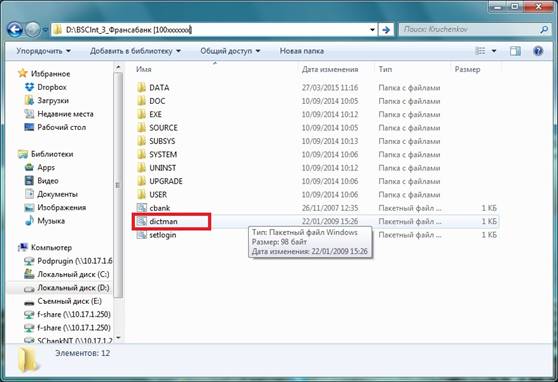Sort by the Тип column header

tap(385, 69)
